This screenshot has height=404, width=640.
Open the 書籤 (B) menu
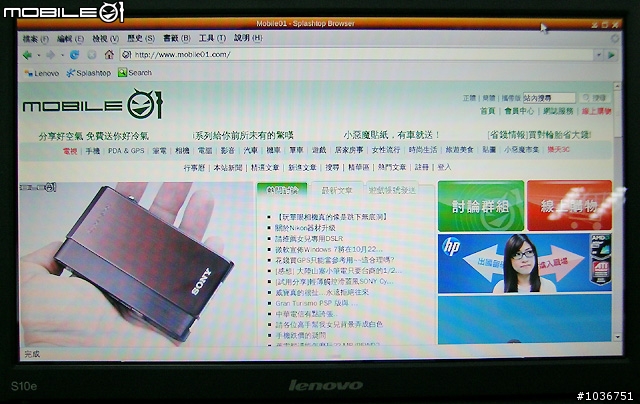[177, 38]
